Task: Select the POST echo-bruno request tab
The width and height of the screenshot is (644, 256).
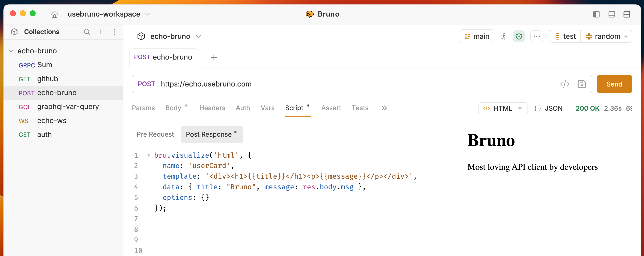Action: click(163, 57)
